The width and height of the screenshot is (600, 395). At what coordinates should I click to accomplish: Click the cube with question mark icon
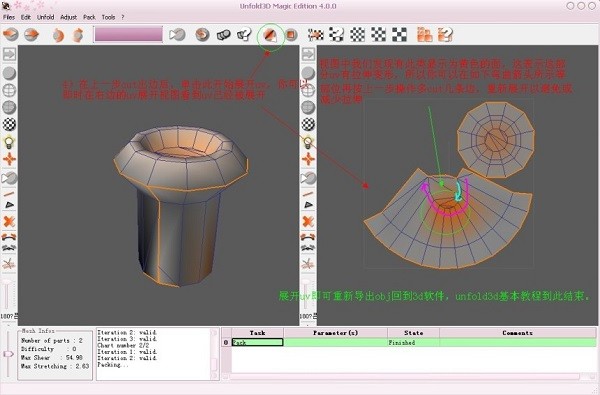[x=244, y=35]
